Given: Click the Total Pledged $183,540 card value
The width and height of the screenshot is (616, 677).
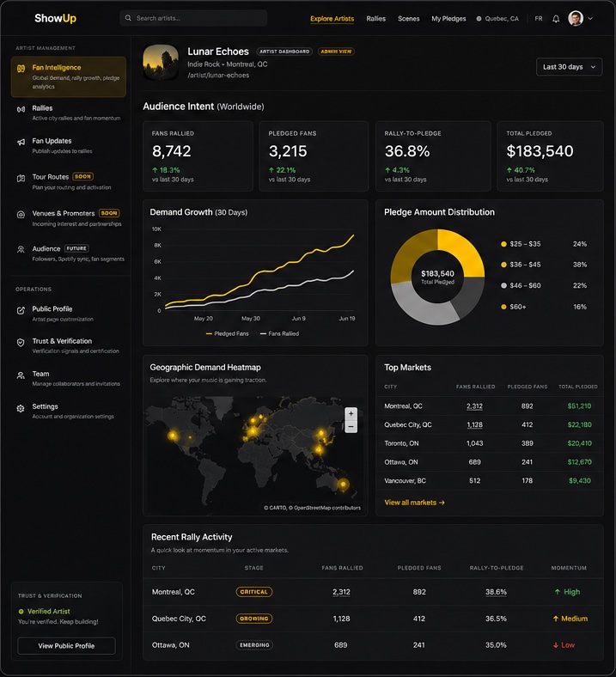Looking at the screenshot, I should coord(540,151).
